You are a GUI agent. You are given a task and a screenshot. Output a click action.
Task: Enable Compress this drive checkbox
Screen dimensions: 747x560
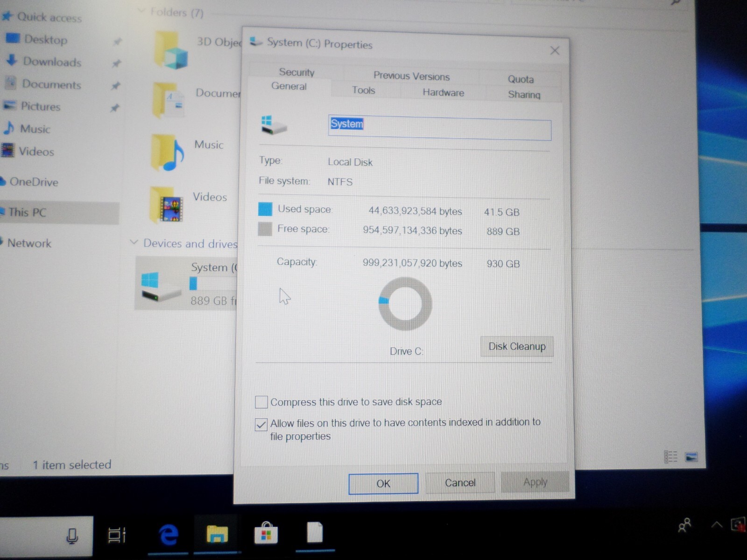(261, 401)
